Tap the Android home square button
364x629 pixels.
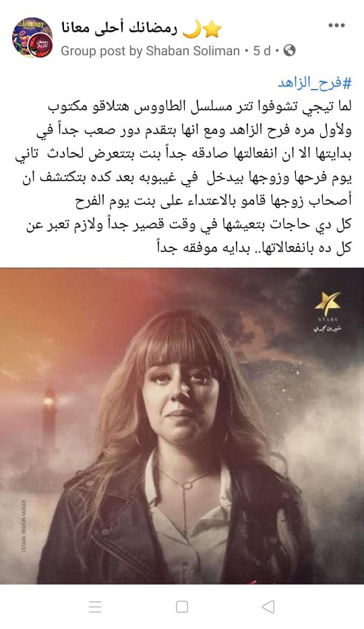click(182, 607)
